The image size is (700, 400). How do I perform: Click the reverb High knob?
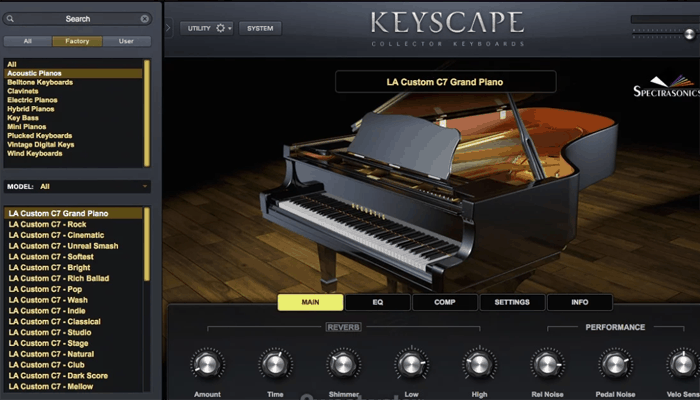tap(479, 364)
